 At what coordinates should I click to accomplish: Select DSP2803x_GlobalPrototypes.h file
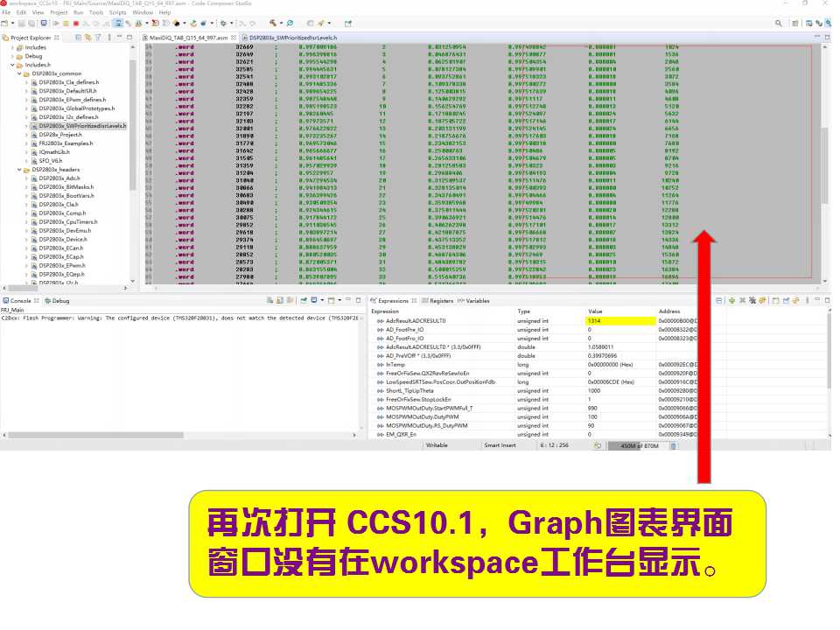(77, 108)
